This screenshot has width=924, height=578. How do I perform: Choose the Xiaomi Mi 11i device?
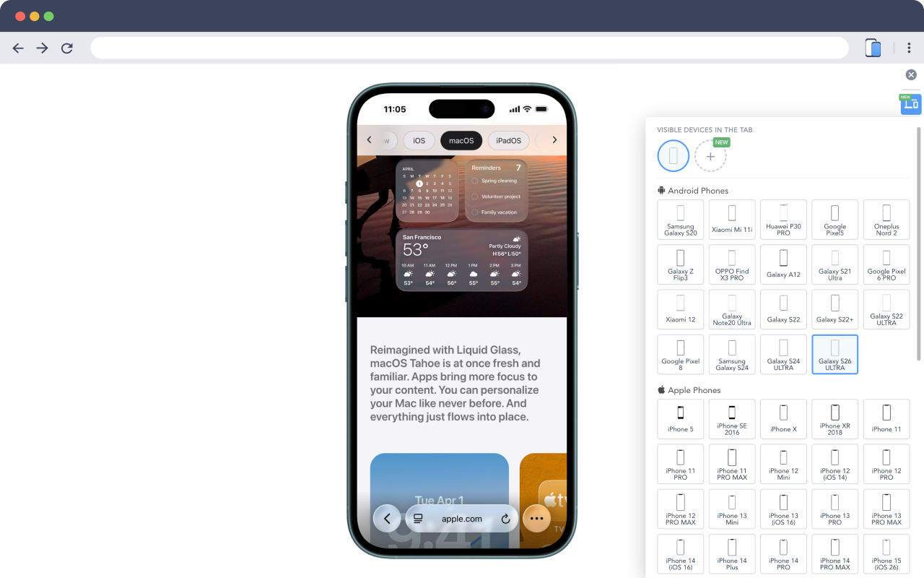point(732,220)
